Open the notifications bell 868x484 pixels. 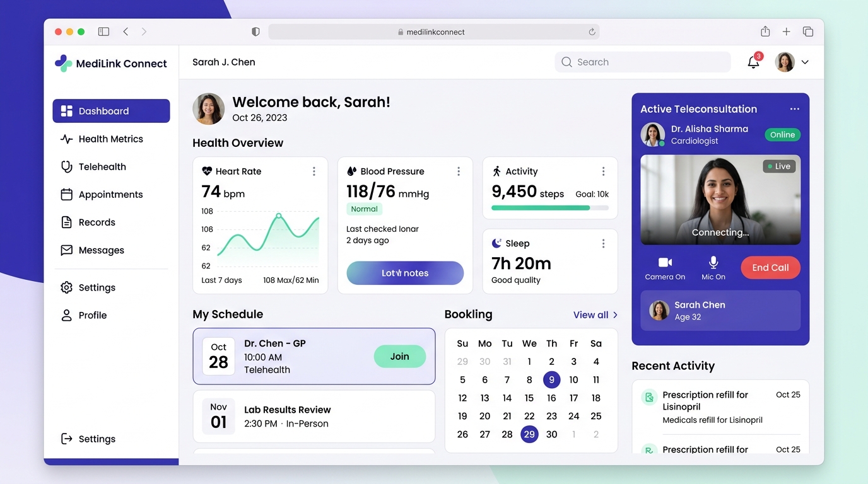coord(753,62)
